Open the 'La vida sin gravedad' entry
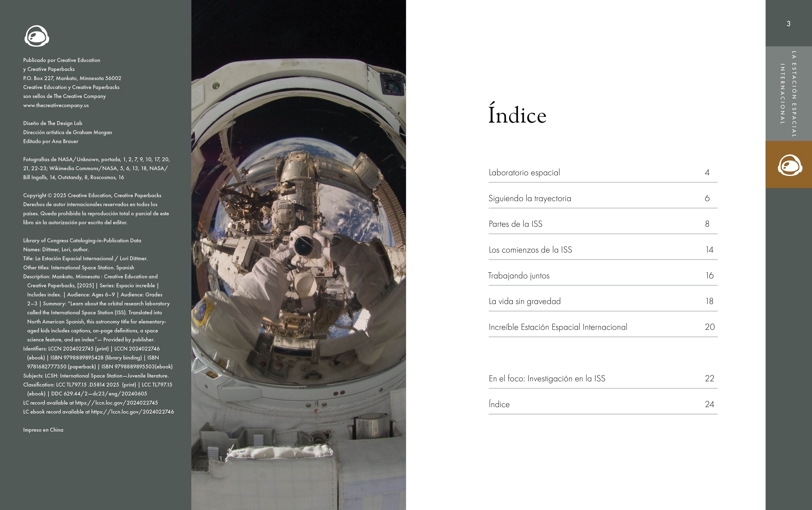Screen dimensions: 812x510 point(603,302)
